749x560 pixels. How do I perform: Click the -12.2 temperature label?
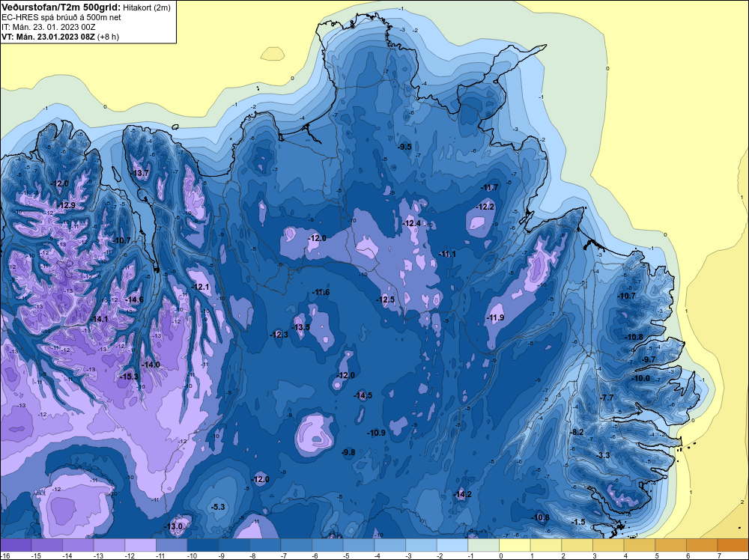click(x=486, y=207)
